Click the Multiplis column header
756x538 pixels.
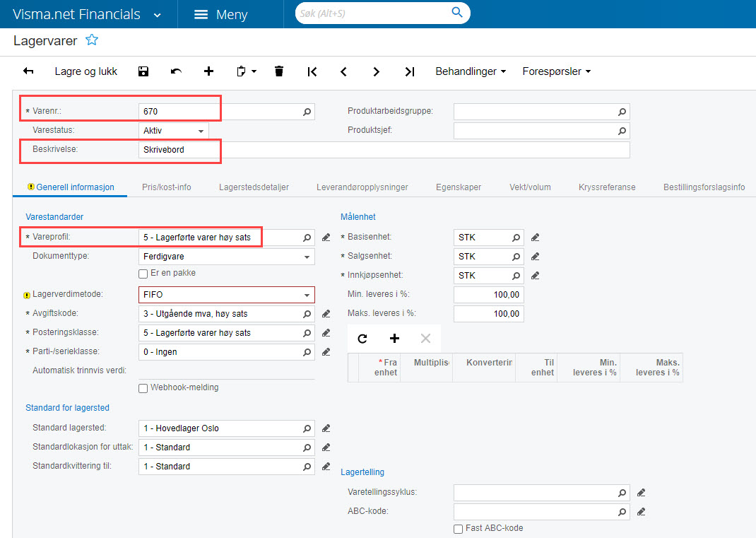pyautogui.click(x=426, y=367)
